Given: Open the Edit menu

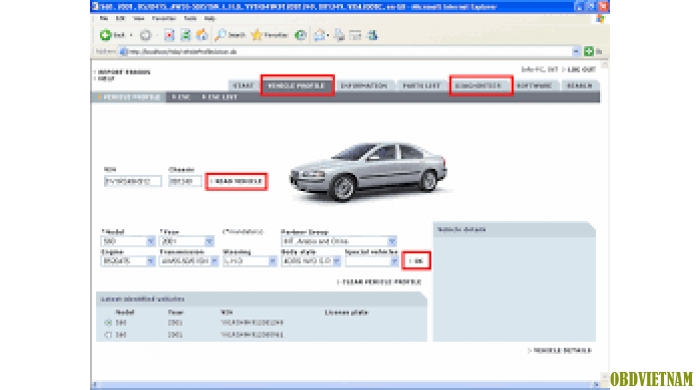Looking at the screenshot, I should coord(120,18).
